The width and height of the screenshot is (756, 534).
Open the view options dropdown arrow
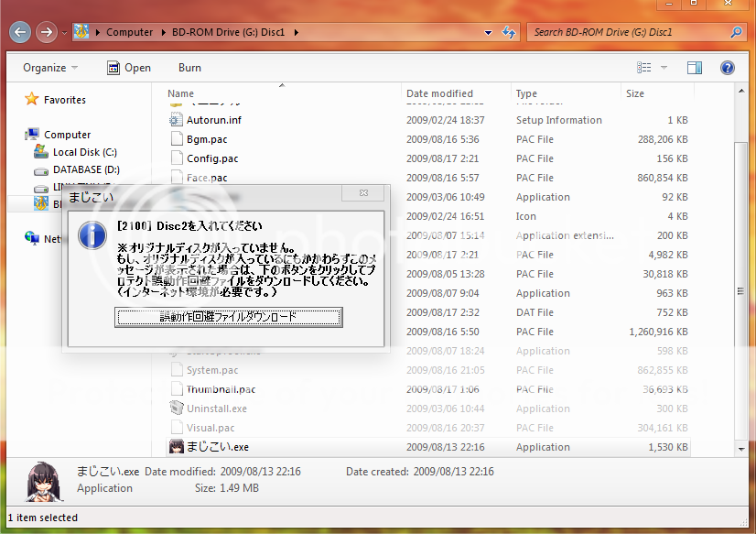tap(665, 68)
